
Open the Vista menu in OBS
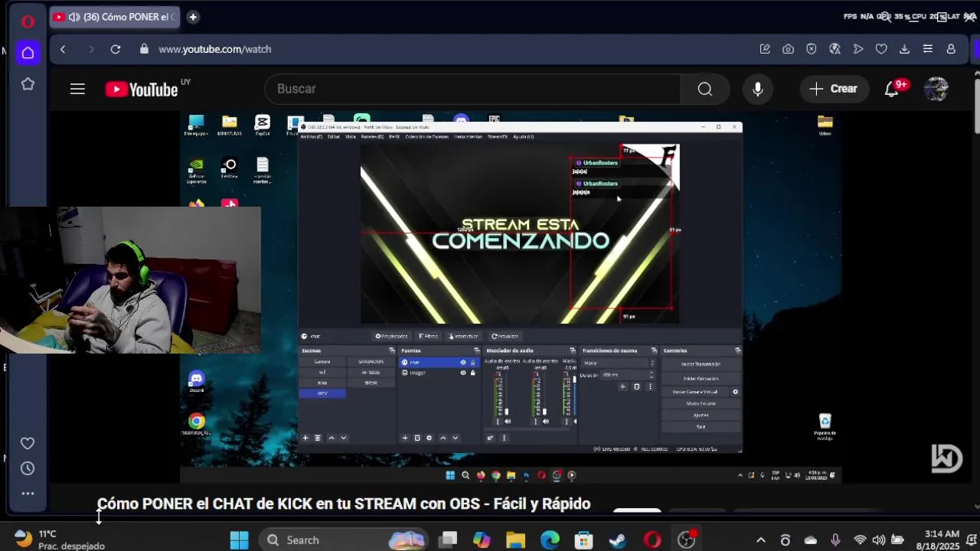click(x=351, y=137)
